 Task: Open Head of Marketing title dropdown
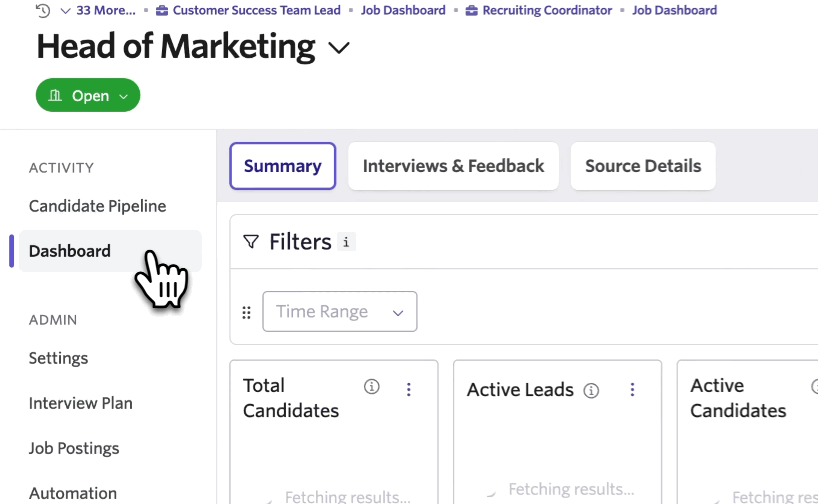[339, 48]
